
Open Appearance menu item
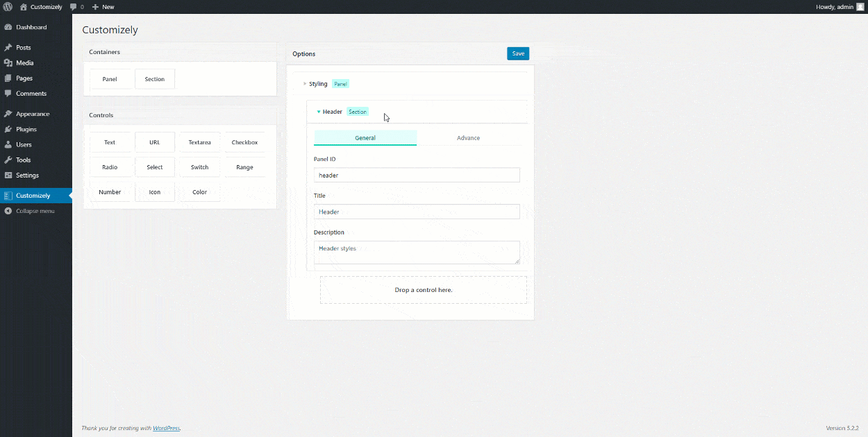(36, 114)
